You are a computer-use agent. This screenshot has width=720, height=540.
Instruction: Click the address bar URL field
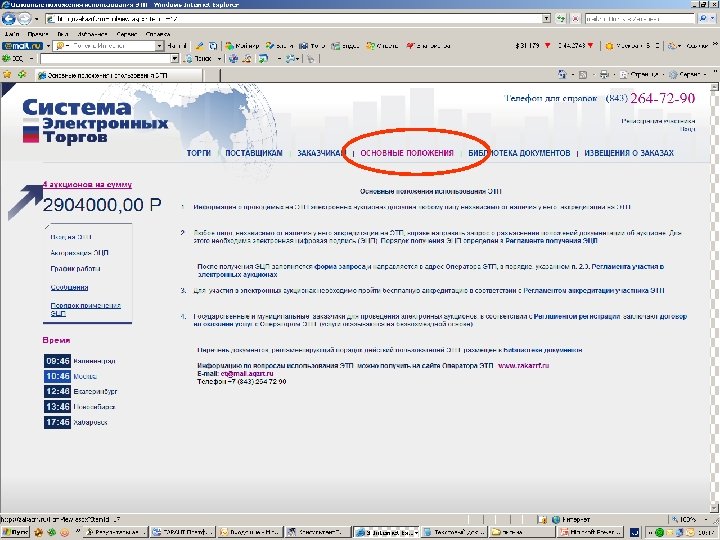(x=293, y=18)
